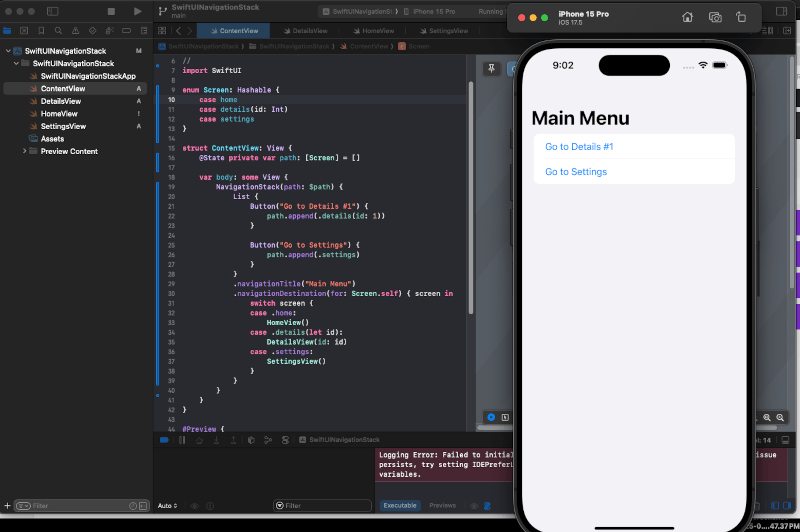Open the Source Control navigator
Screen dimensions: 800x532
pyautogui.click(x=24, y=31)
